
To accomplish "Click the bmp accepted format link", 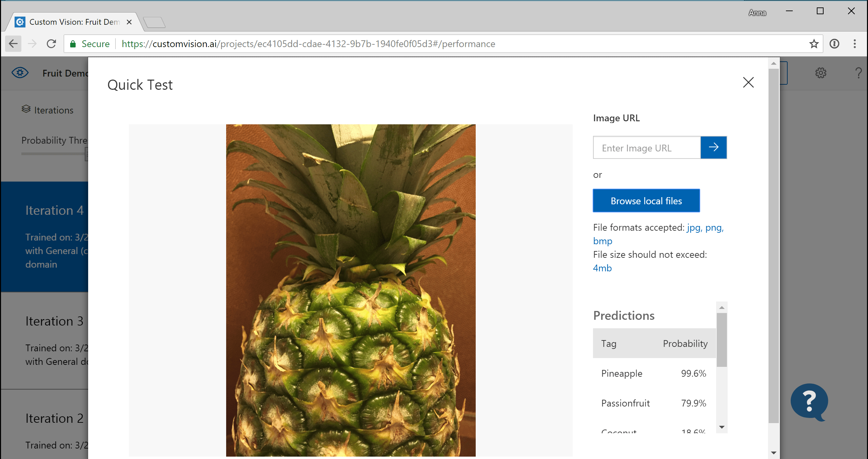I will tap(603, 240).
